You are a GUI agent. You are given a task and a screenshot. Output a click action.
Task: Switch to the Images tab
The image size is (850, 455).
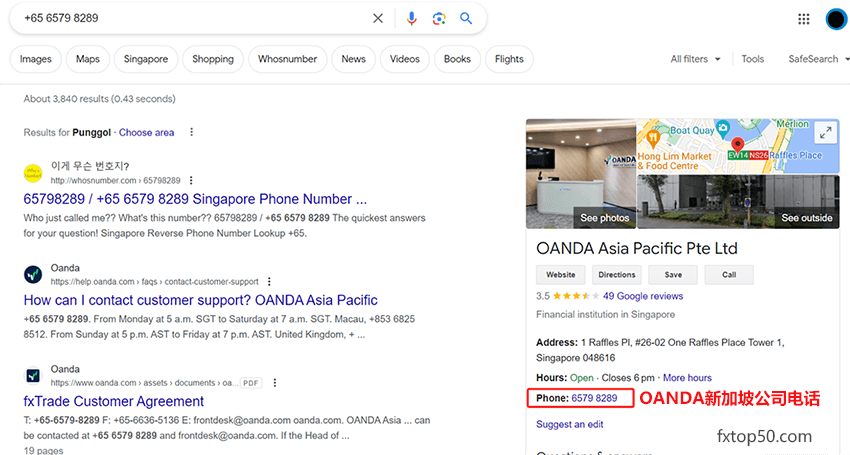pos(36,59)
